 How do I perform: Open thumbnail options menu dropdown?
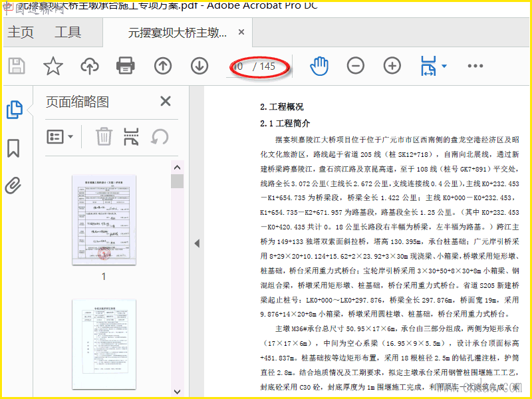pyautogui.click(x=59, y=137)
